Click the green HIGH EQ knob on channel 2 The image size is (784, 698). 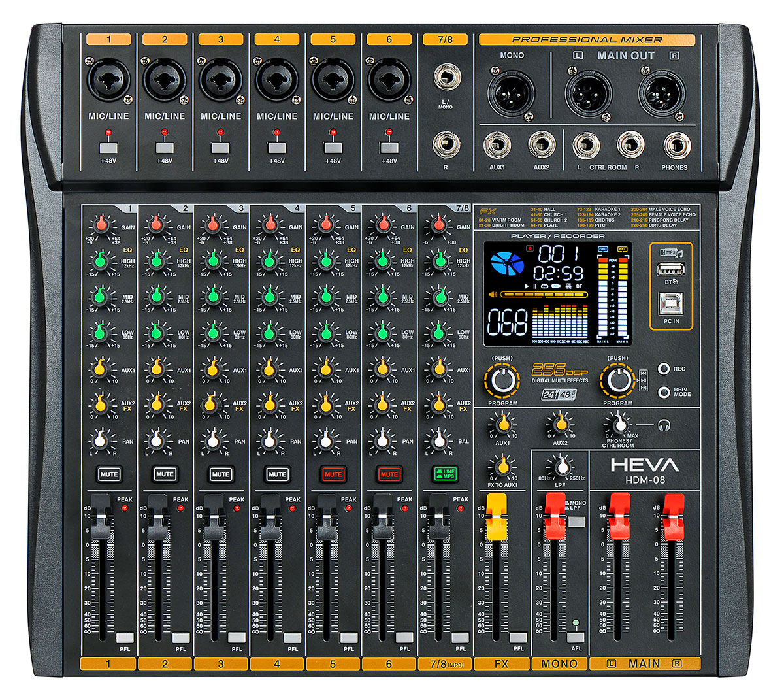[155, 261]
